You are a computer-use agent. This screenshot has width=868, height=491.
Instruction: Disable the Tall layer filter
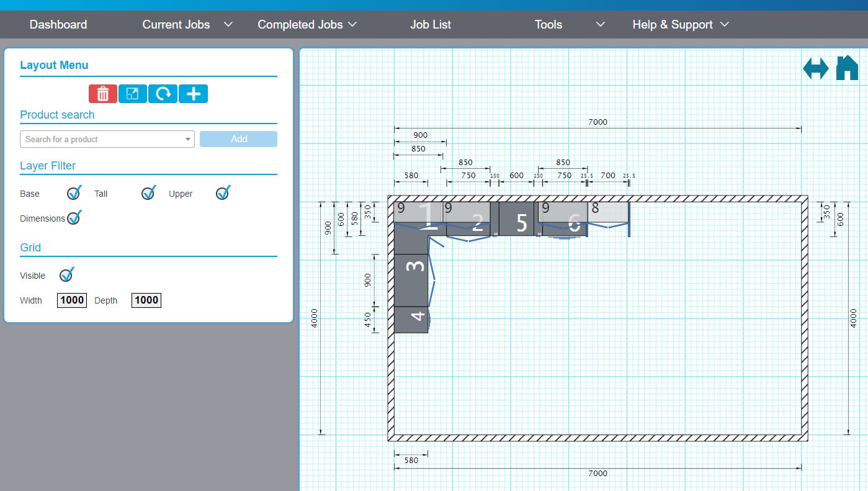coord(148,193)
